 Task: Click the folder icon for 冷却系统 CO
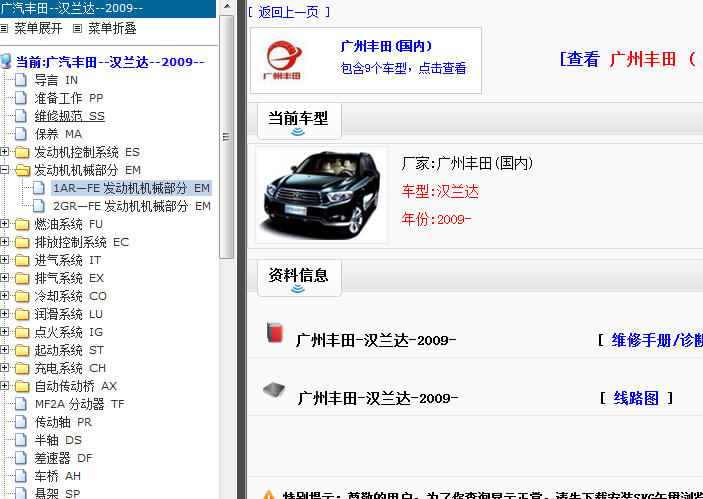[x=22, y=296]
